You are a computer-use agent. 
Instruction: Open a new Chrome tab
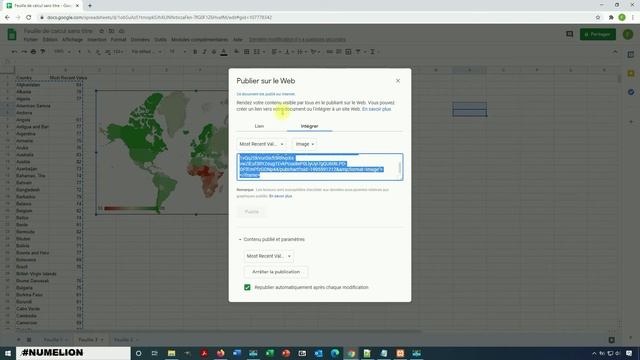point(90,6)
